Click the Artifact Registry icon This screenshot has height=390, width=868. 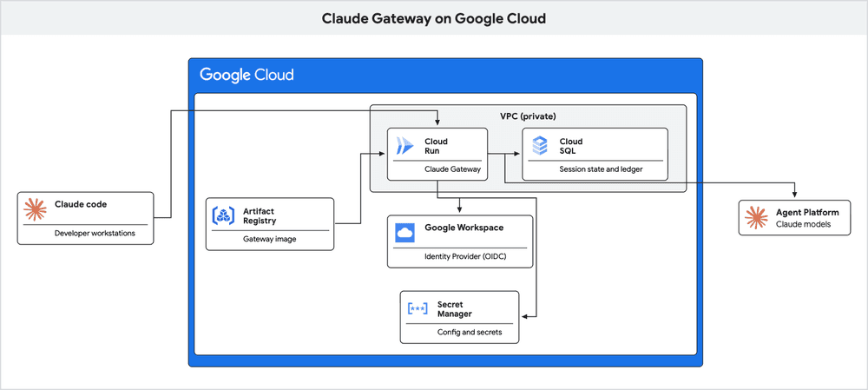click(224, 215)
